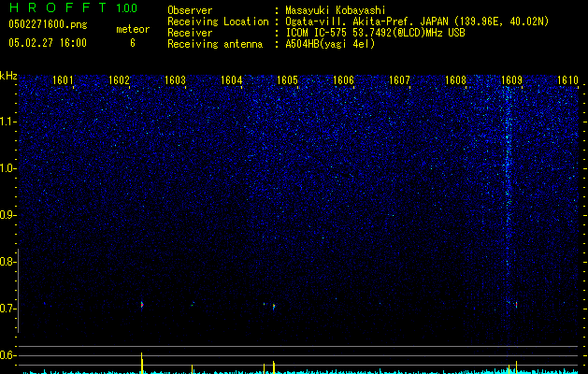Image resolution: width=588 pixels, height=374 pixels.
Task: Click the kHz axis unit label
Action: [x=8, y=76]
